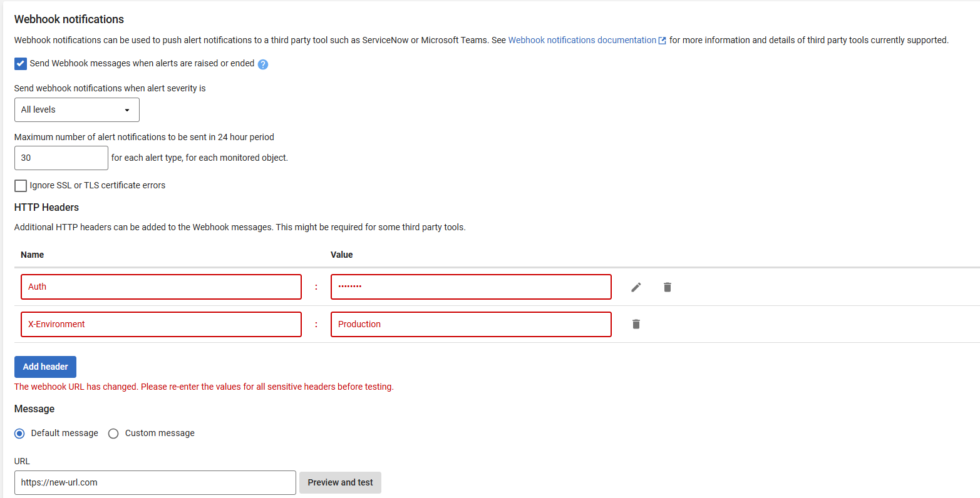Image resolution: width=980 pixels, height=498 pixels.
Task: Click the URL field label
Action: (22, 461)
